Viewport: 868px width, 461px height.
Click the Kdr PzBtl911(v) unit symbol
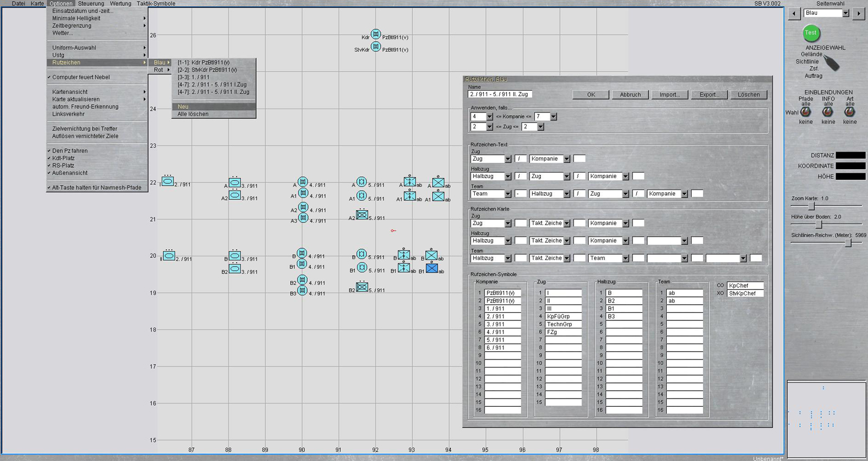coord(375,34)
